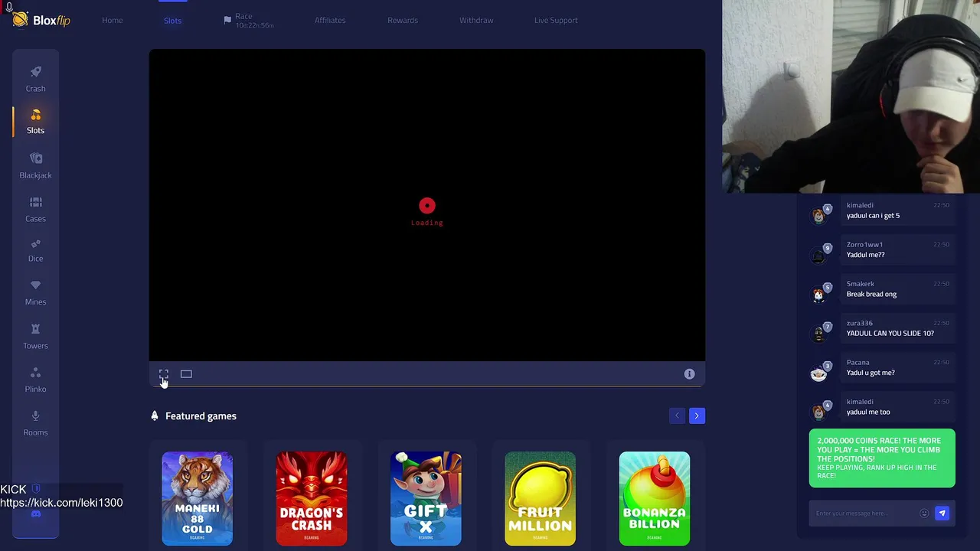Image resolution: width=980 pixels, height=551 pixels.
Task: Click the rocket icon beside Featured games
Action: point(155,416)
